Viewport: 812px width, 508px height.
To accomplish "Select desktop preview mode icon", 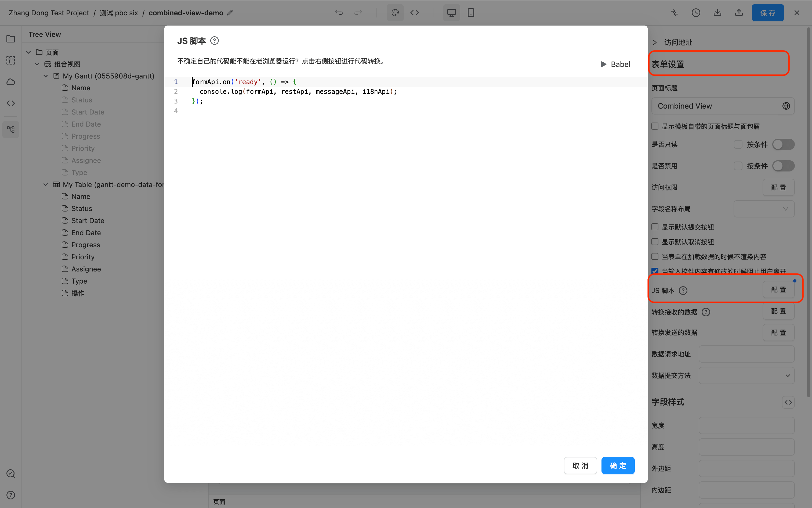I will pyautogui.click(x=452, y=13).
